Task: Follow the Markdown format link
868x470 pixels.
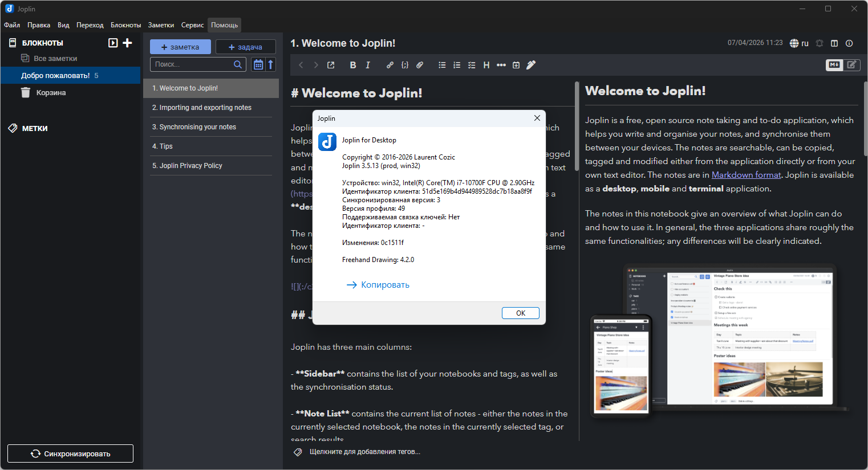Action: 747,175
